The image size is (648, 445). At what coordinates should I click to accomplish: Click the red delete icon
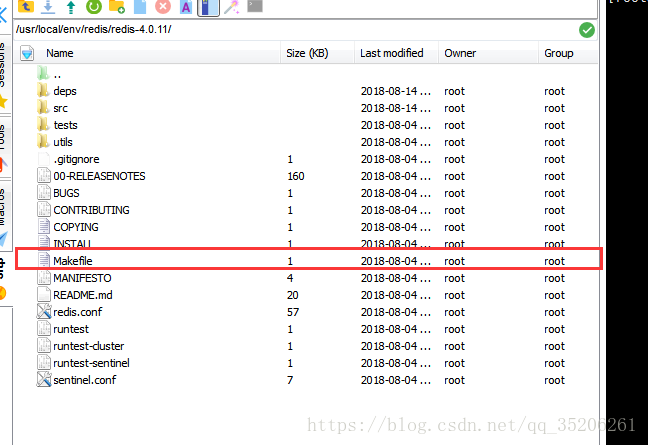[x=163, y=7]
